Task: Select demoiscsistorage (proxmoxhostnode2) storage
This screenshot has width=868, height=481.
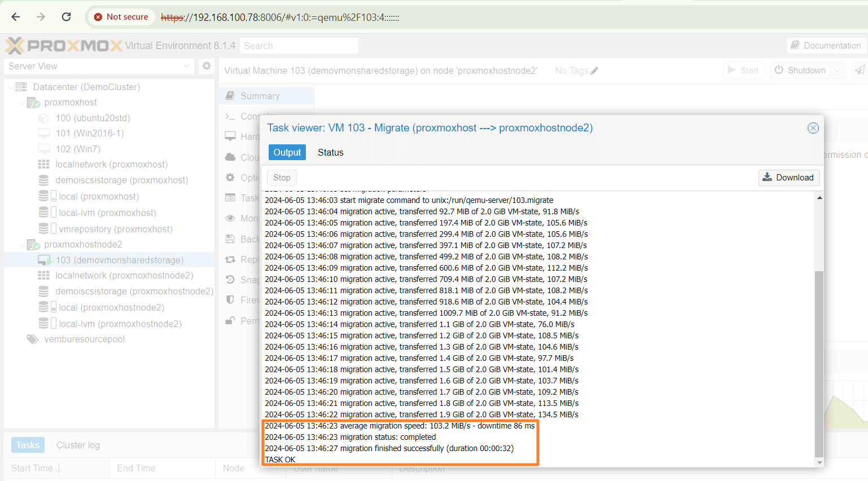Action: pos(134,291)
